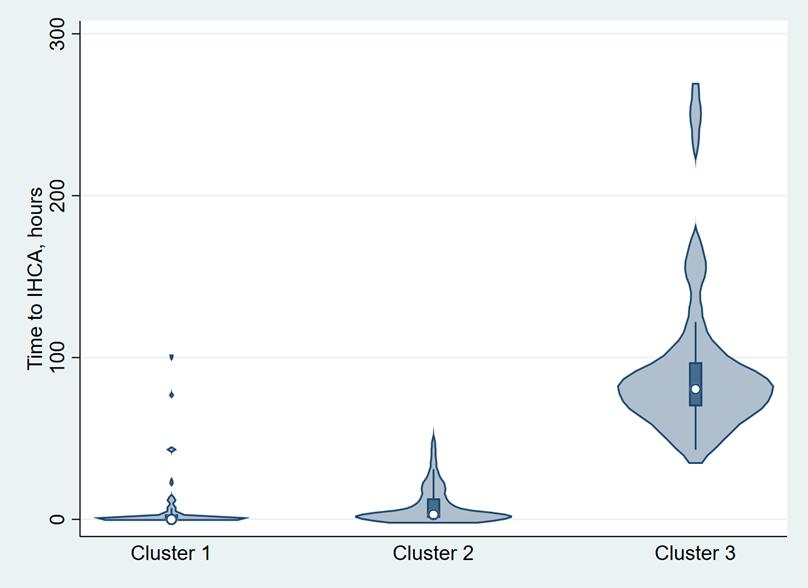Click the Cluster 2 median white dot
Image resolution: width=808 pixels, height=588 pixels.
point(433,514)
